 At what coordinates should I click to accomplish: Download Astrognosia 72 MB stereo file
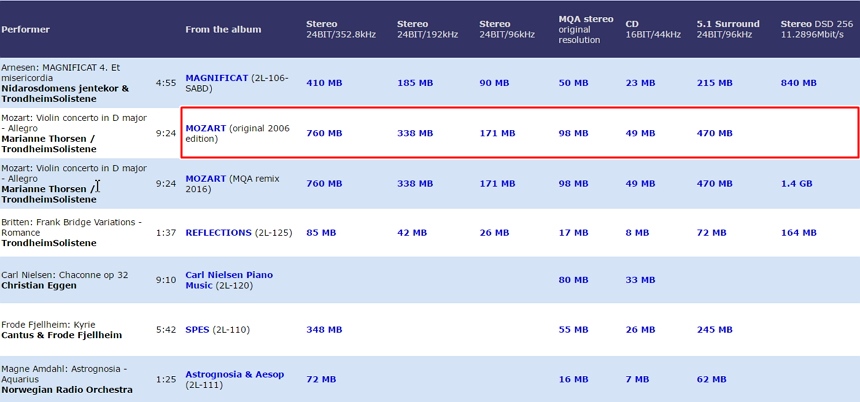(x=321, y=380)
